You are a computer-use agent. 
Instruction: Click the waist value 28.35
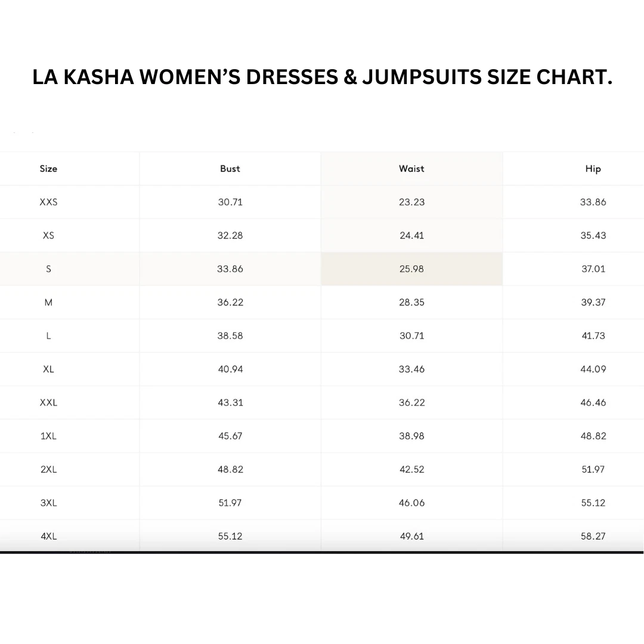coord(411,302)
